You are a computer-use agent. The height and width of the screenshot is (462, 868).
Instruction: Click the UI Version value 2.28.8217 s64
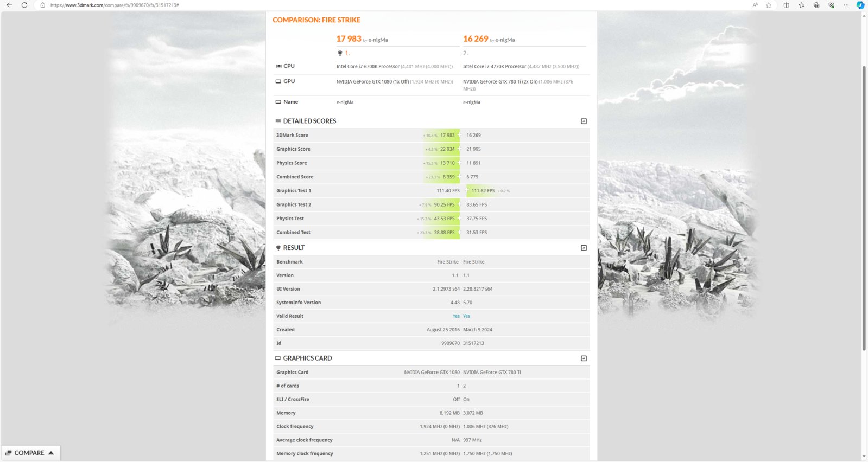(x=478, y=289)
